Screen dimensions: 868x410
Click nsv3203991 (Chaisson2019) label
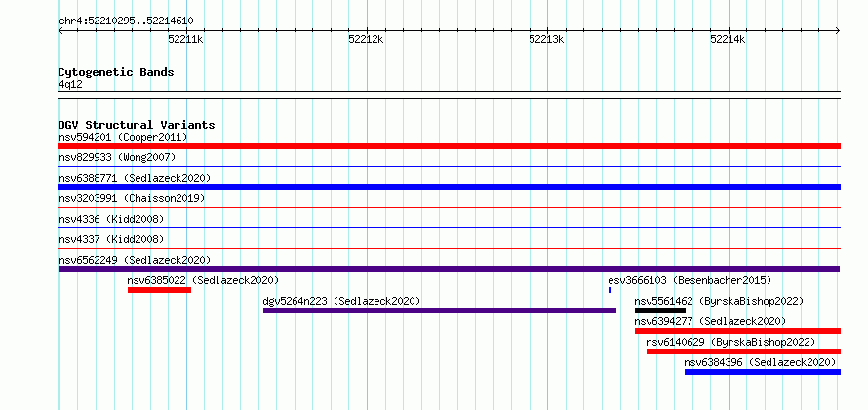point(132,198)
